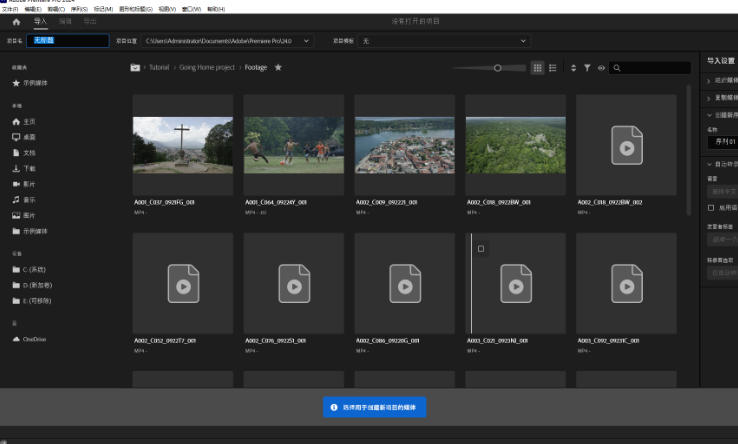Open the sort order options icon
The height and width of the screenshot is (444, 738).
click(x=573, y=68)
